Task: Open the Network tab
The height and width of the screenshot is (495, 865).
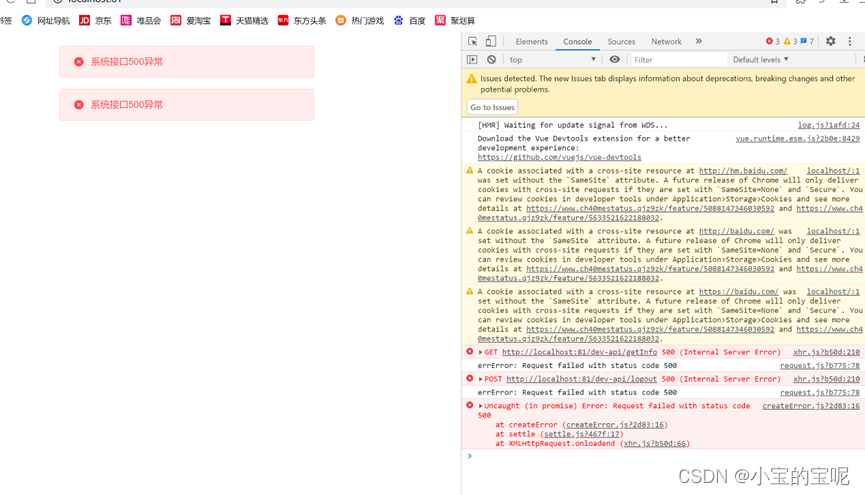Action: tap(666, 41)
